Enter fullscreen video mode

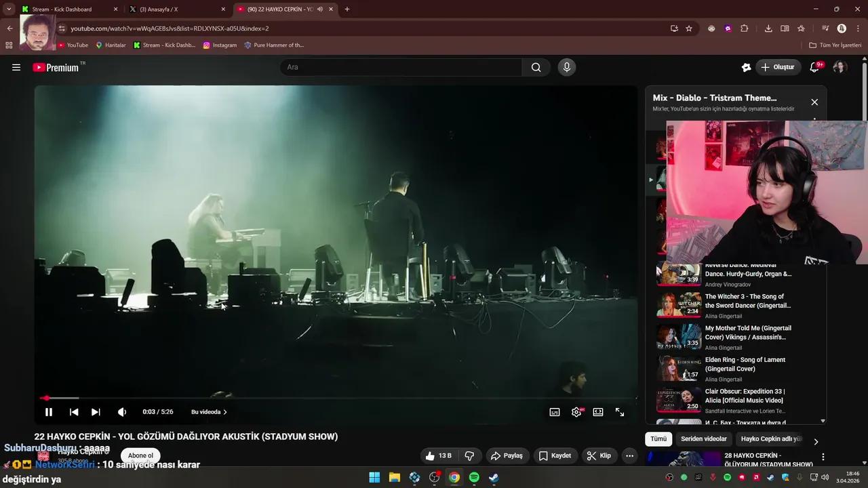pyautogui.click(x=620, y=412)
